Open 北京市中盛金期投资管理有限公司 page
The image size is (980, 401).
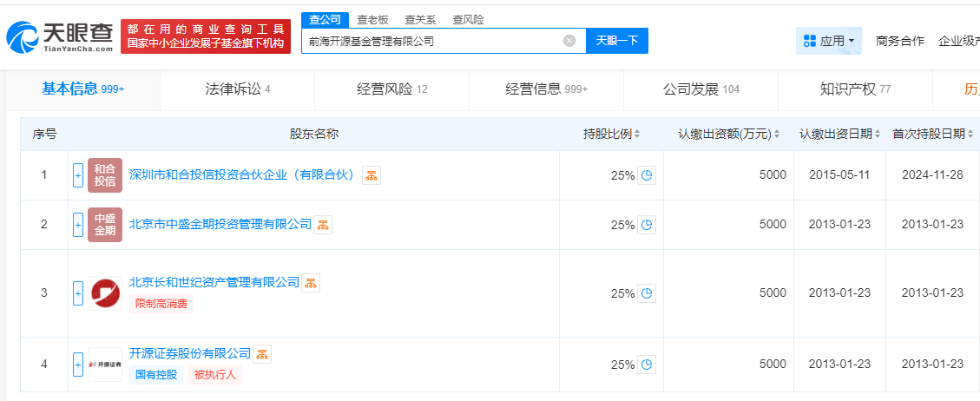coord(220,224)
